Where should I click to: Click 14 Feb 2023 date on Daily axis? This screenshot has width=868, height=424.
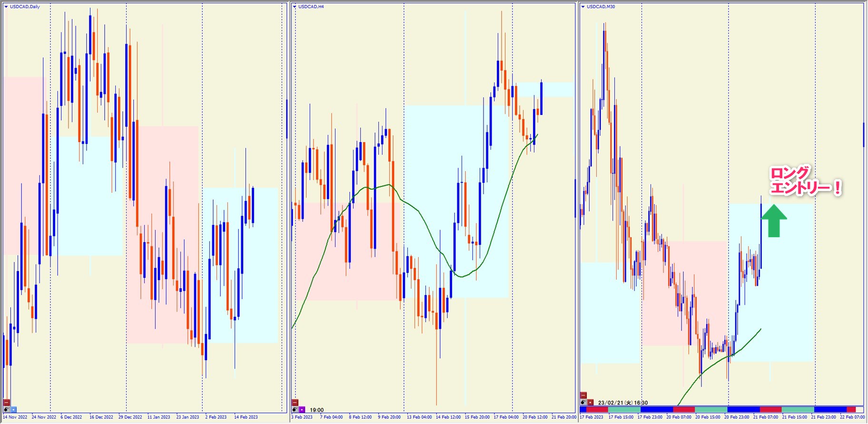[x=246, y=417]
